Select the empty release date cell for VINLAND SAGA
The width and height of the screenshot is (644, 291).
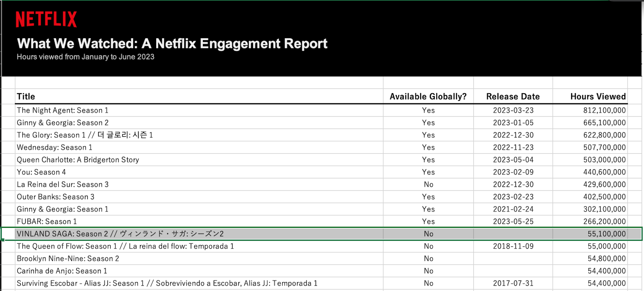pos(513,234)
